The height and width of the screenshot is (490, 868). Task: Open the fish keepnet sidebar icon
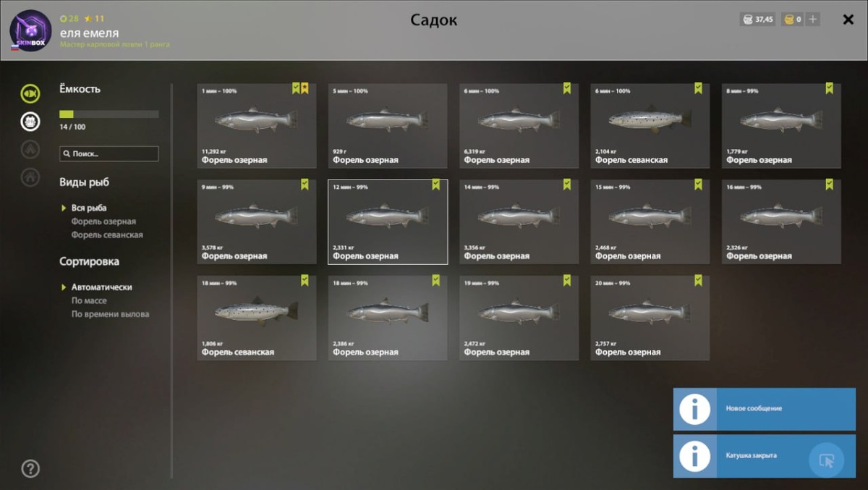point(30,93)
